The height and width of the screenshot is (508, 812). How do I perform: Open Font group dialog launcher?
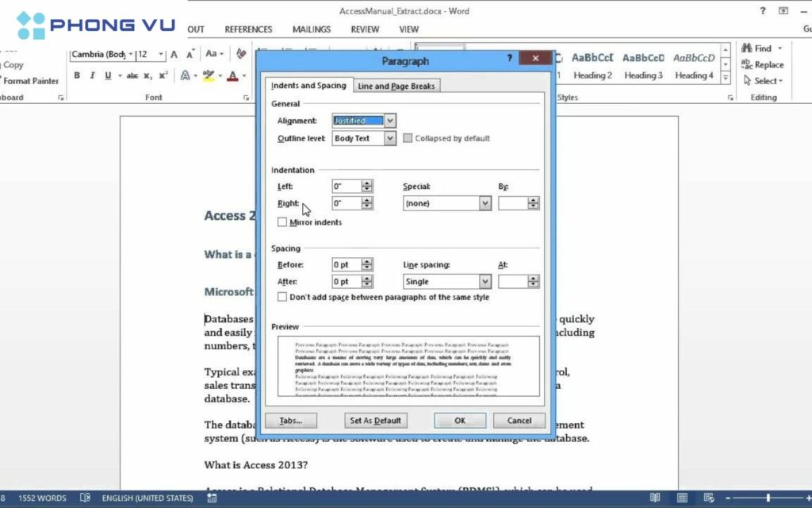tap(246, 98)
